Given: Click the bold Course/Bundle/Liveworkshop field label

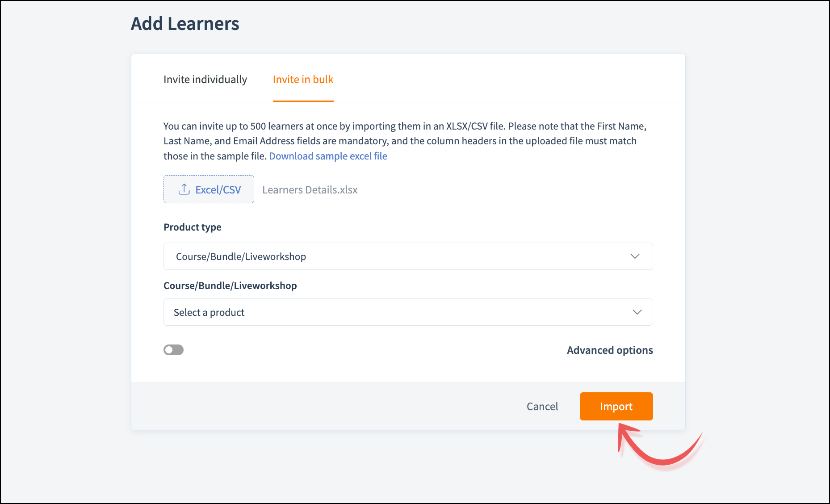Looking at the screenshot, I should click(x=230, y=286).
